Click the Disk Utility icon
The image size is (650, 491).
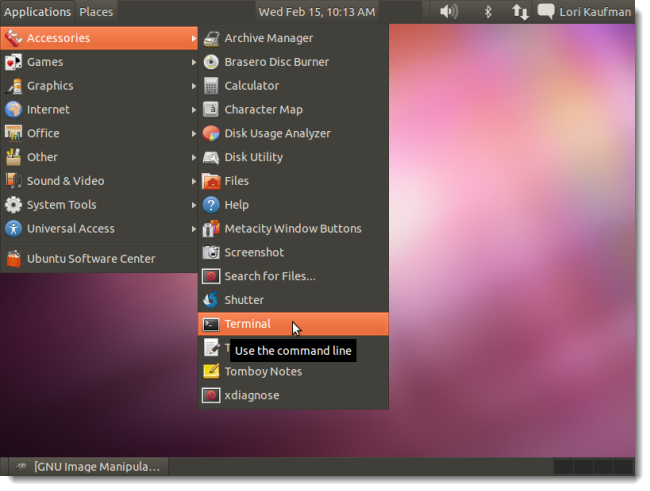pyautogui.click(x=211, y=157)
